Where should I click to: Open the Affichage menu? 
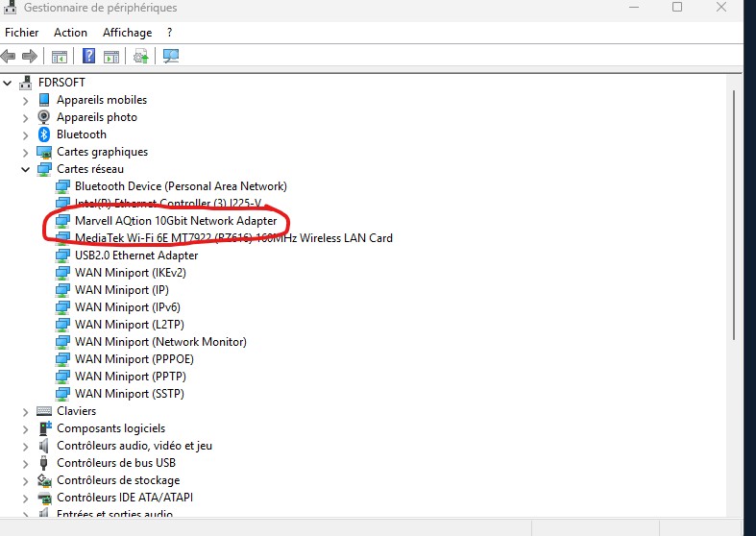(x=127, y=33)
